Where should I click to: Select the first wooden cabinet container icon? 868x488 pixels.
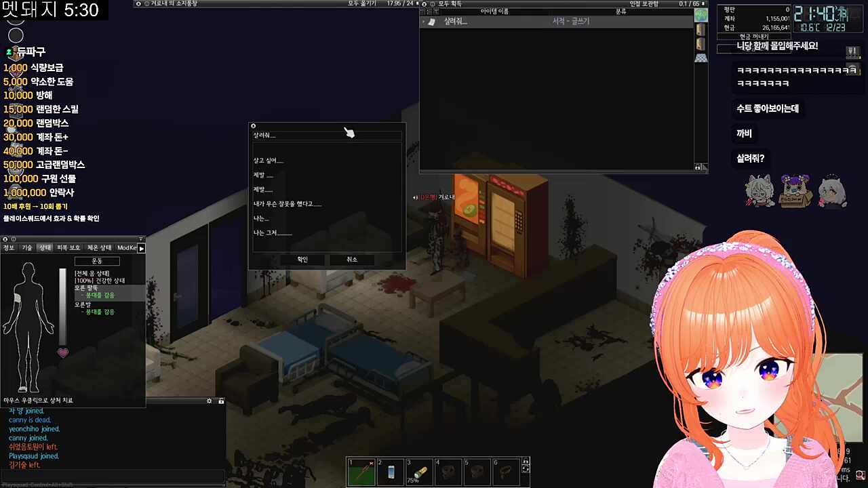tap(701, 30)
